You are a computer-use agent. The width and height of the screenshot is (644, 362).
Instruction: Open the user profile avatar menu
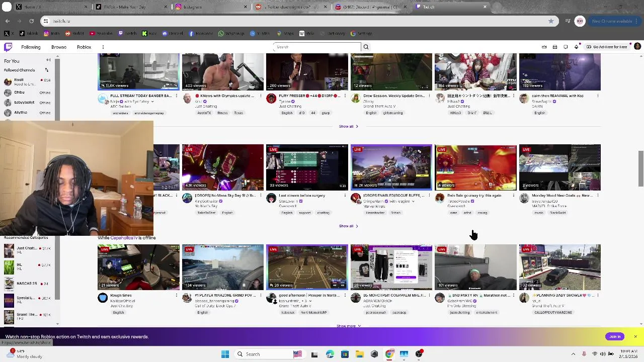pyautogui.click(x=637, y=47)
